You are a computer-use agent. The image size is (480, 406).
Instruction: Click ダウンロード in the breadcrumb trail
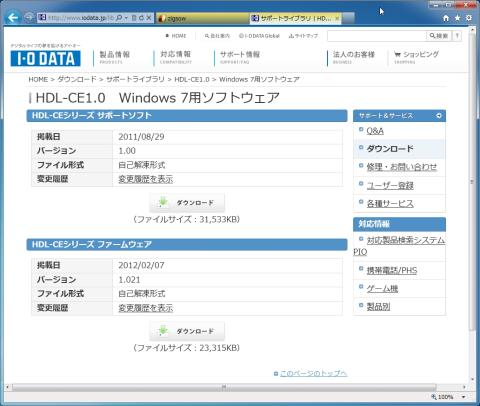point(77,79)
